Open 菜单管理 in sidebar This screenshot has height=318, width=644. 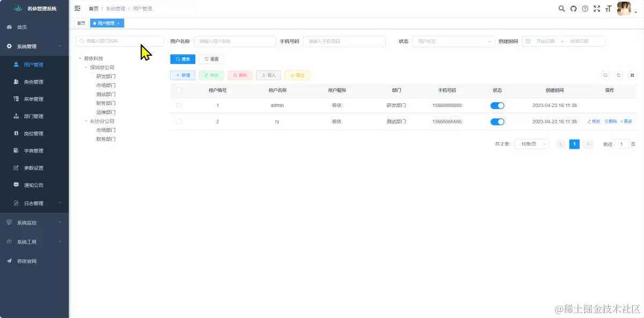point(34,99)
